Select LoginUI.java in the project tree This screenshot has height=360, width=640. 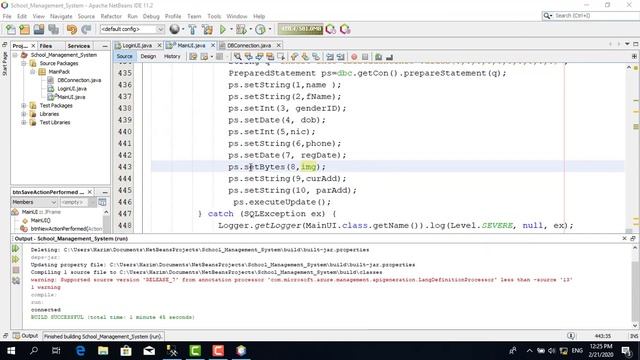coord(72,89)
